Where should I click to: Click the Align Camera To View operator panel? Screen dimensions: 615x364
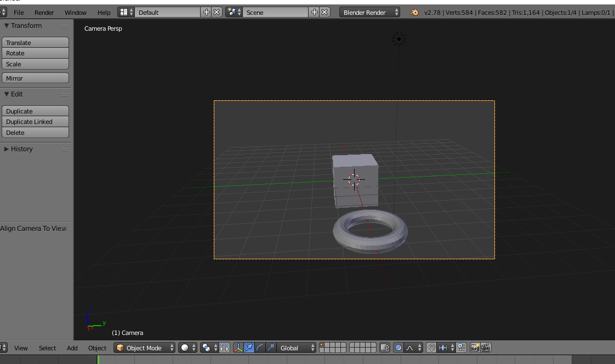[x=34, y=228]
